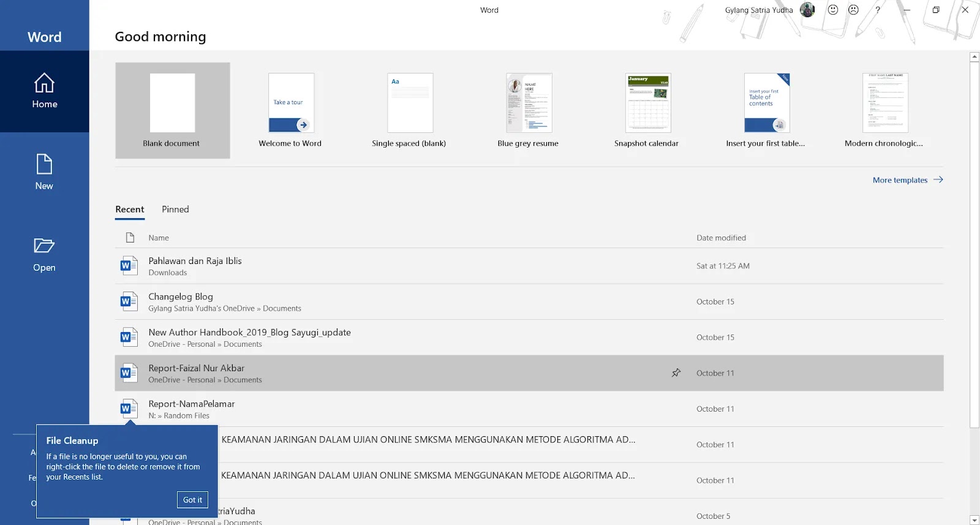The width and height of the screenshot is (980, 525).
Task: Click Word file icon for New Author Handbook
Action: 129,337
